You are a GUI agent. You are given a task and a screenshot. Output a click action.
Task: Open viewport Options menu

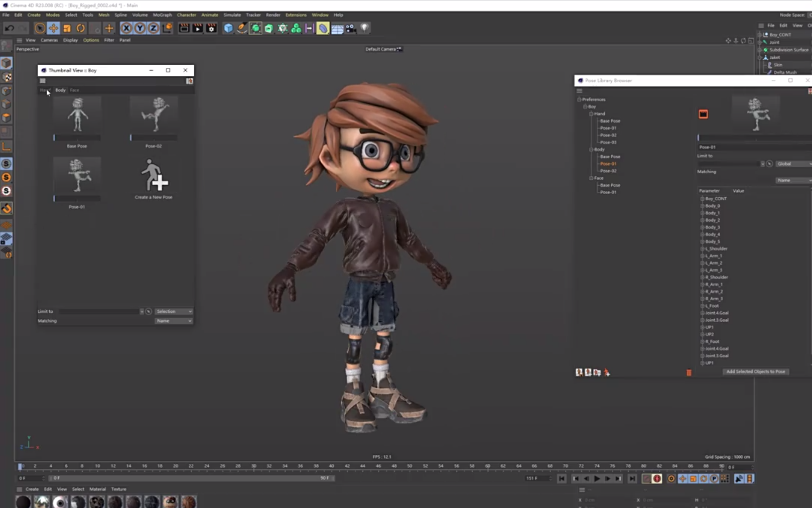click(x=91, y=40)
